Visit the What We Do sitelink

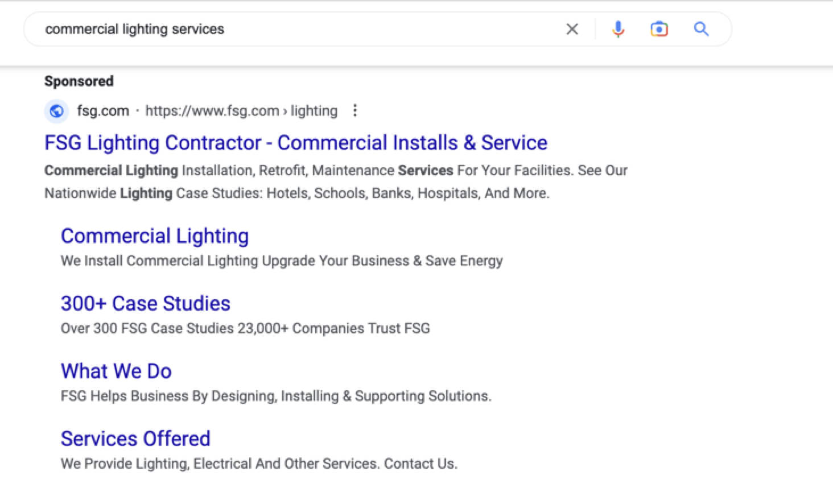pos(116,371)
